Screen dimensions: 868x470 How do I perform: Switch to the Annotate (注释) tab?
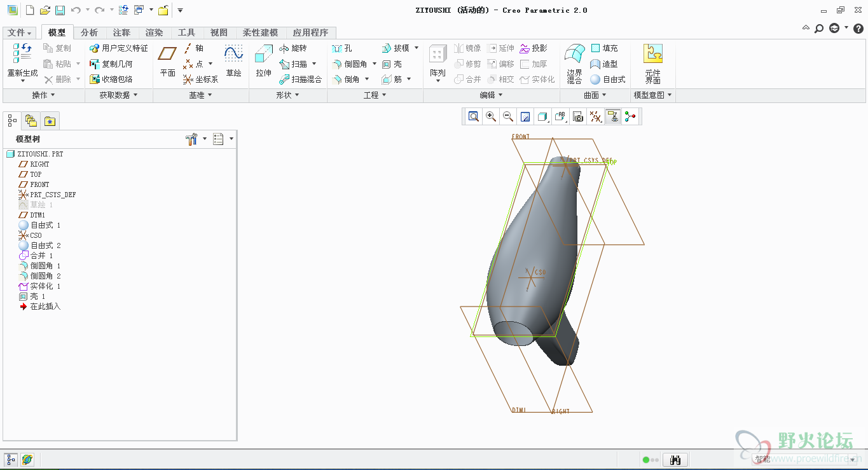(x=121, y=32)
